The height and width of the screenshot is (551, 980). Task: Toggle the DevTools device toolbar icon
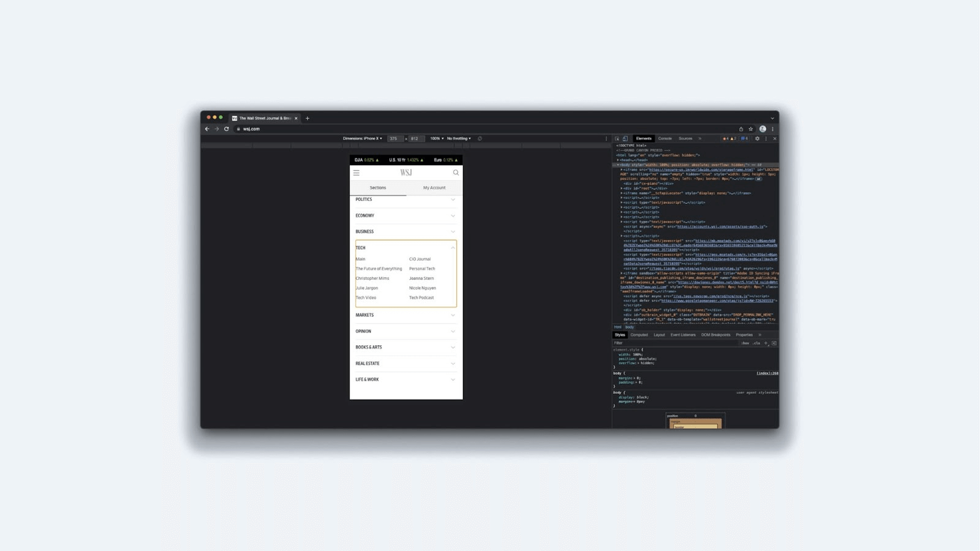(625, 139)
